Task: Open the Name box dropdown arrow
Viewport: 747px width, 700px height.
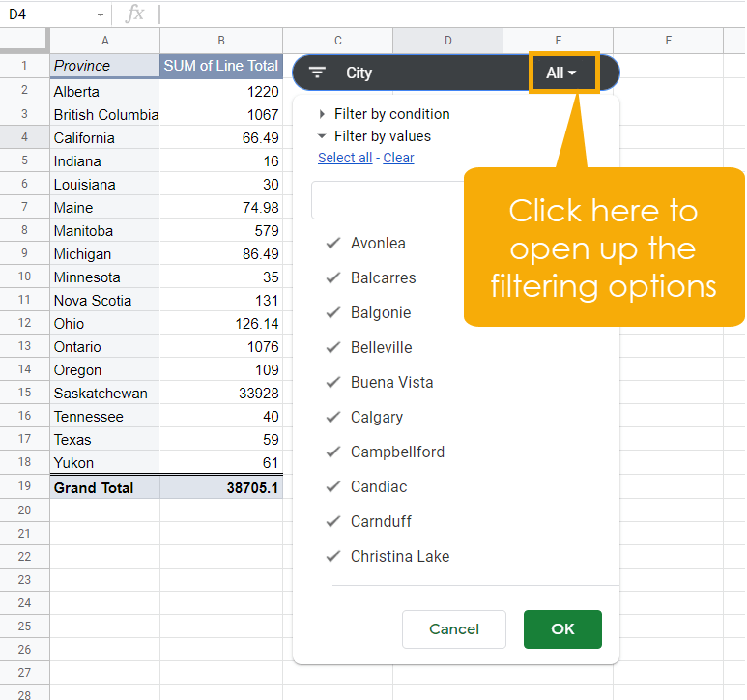Action: click(101, 15)
